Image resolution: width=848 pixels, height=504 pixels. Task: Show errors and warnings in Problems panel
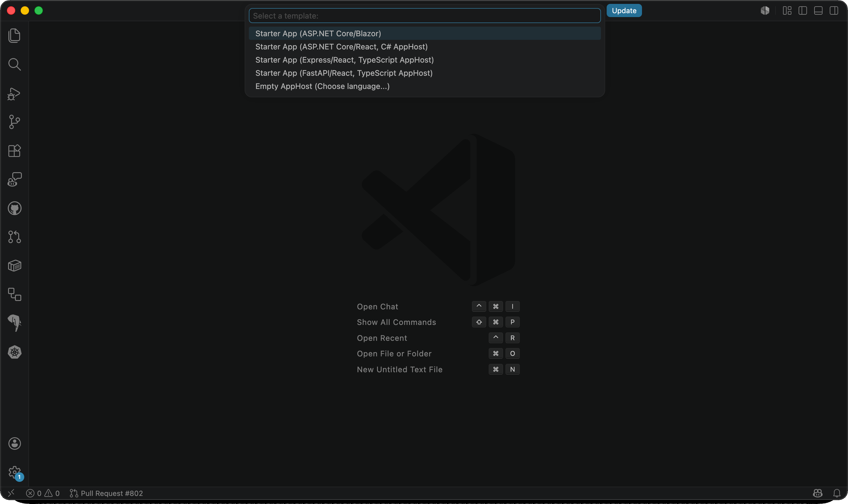click(43, 493)
